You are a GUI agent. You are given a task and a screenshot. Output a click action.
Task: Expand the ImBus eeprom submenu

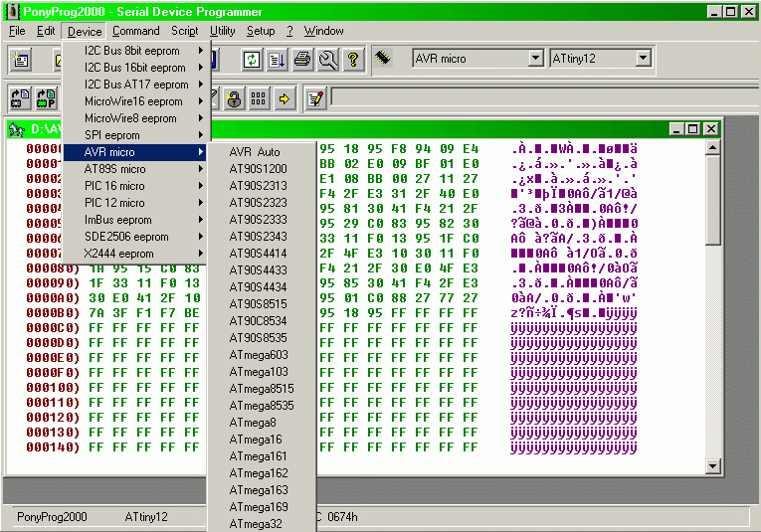click(x=136, y=220)
